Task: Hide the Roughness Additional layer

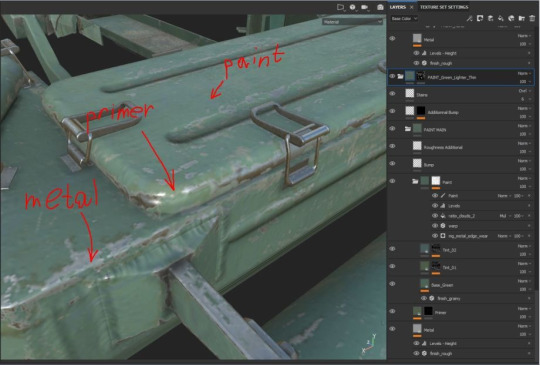Action: pos(392,146)
